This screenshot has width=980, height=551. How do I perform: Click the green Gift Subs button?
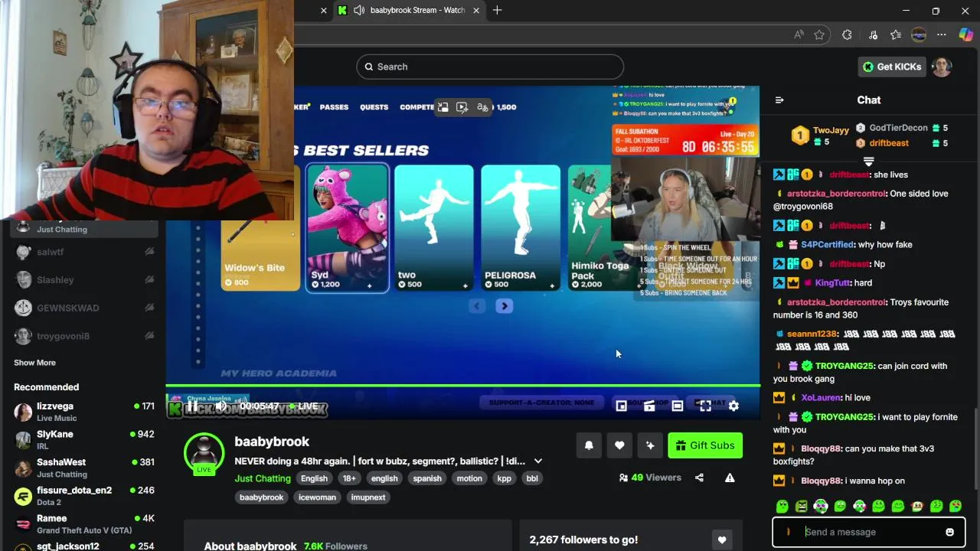coord(705,445)
